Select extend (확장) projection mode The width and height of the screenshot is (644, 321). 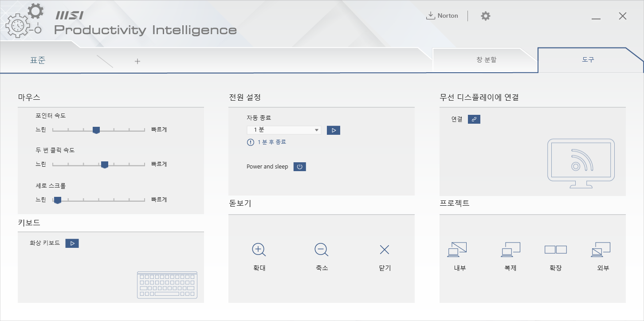(x=555, y=250)
